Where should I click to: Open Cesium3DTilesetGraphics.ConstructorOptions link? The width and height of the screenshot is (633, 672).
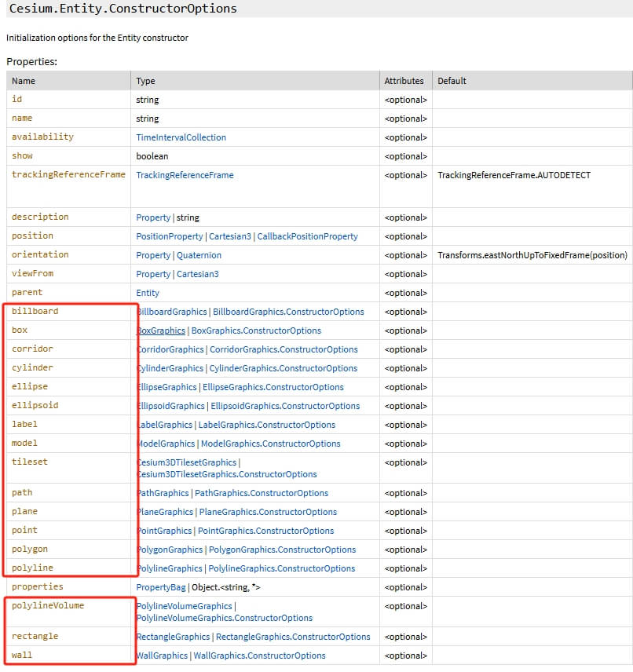(226, 474)
